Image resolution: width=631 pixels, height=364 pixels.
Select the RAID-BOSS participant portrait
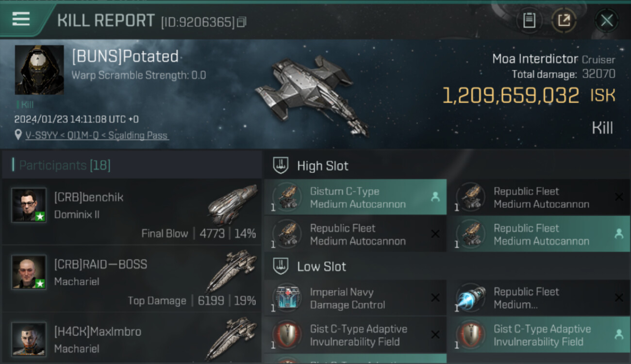pyautogui.click(x=29, y=272)
